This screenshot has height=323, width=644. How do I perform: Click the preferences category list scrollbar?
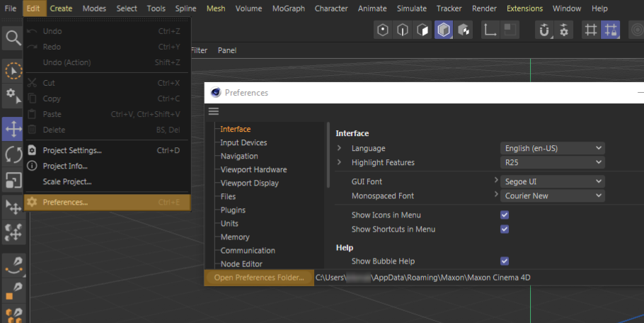(328, 154)
